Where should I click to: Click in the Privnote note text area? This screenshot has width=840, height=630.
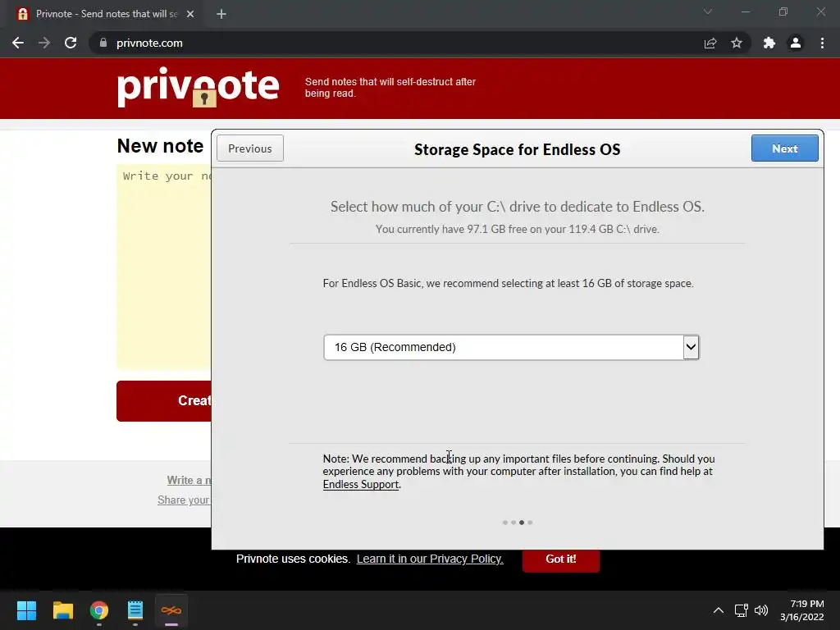(x=164, y=267)
